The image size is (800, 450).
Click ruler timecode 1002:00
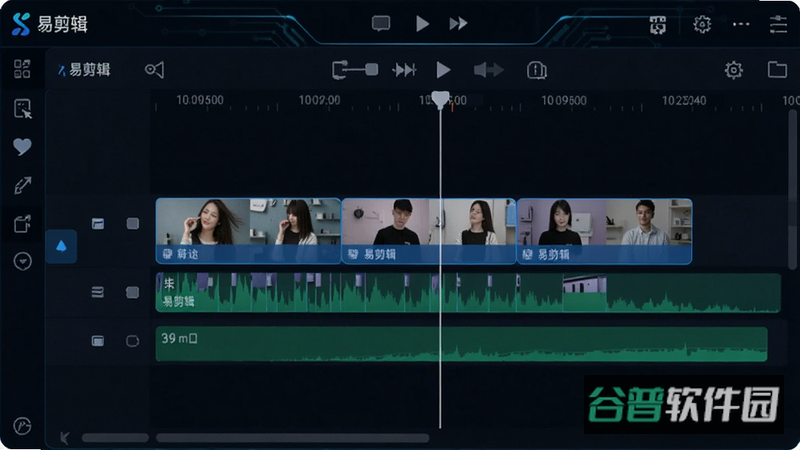319,100
